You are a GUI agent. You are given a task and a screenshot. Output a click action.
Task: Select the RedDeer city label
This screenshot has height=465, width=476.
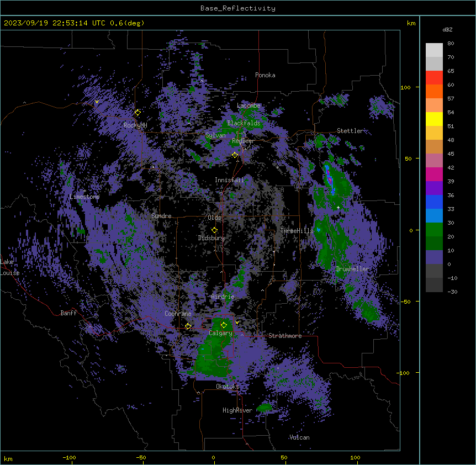click(243, 141)
